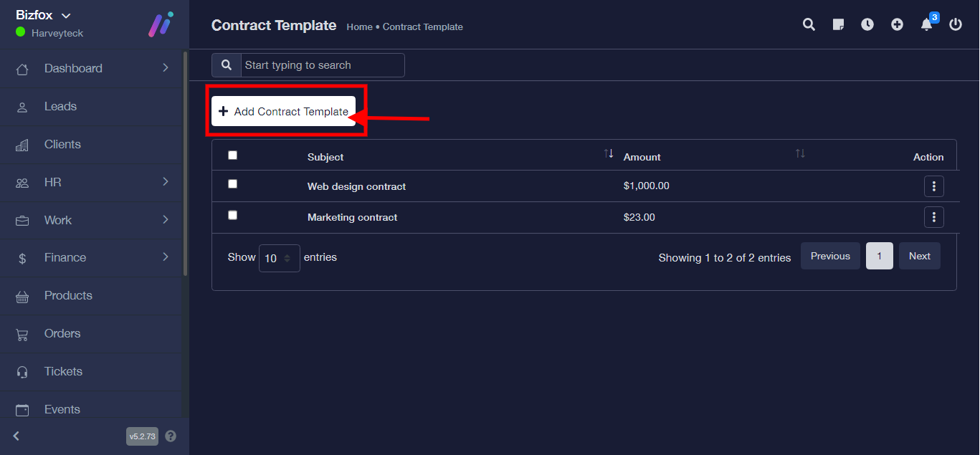Open action menu for Web design contract
Image resolution: width=980 pixels, height=455 pixels.
coord(933,186)
